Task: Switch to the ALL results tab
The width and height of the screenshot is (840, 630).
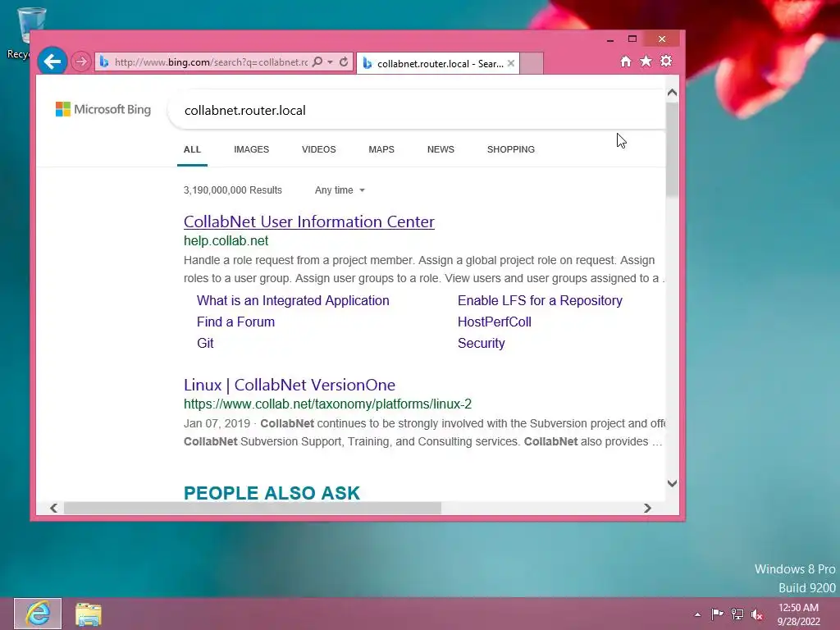Action: [x=192, y=149]
